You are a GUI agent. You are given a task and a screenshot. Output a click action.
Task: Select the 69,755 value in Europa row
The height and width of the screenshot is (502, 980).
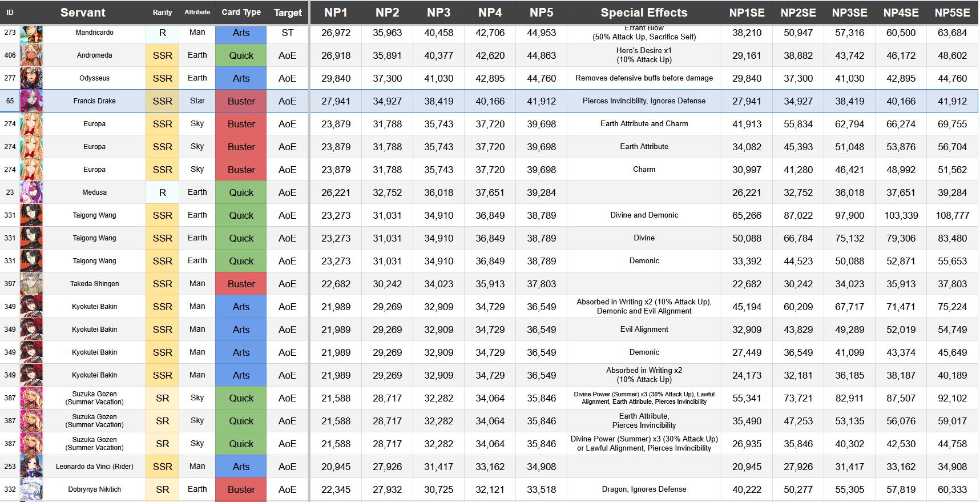pos(952,124)
